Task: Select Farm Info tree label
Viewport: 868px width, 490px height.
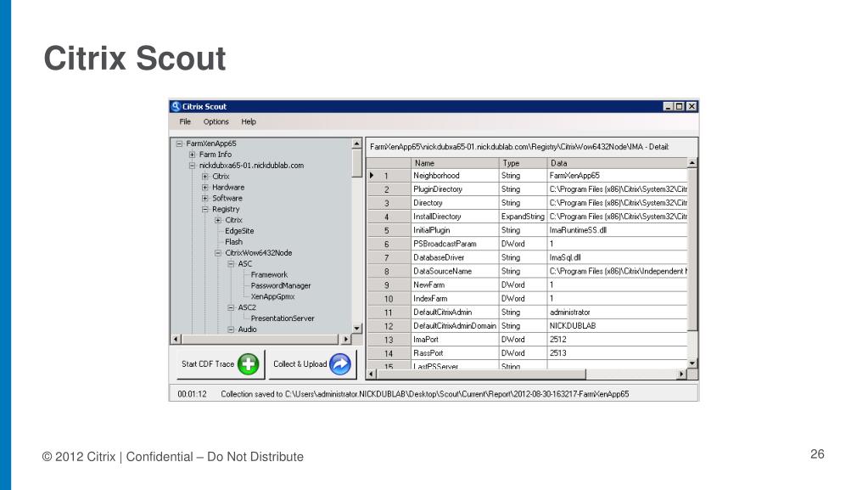Action: 216,155
